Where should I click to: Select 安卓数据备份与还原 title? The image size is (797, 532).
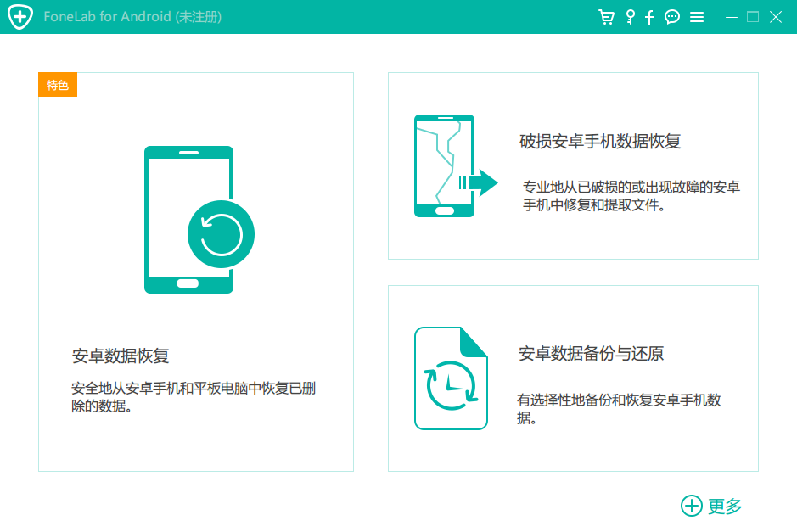[x=591, y=353]
